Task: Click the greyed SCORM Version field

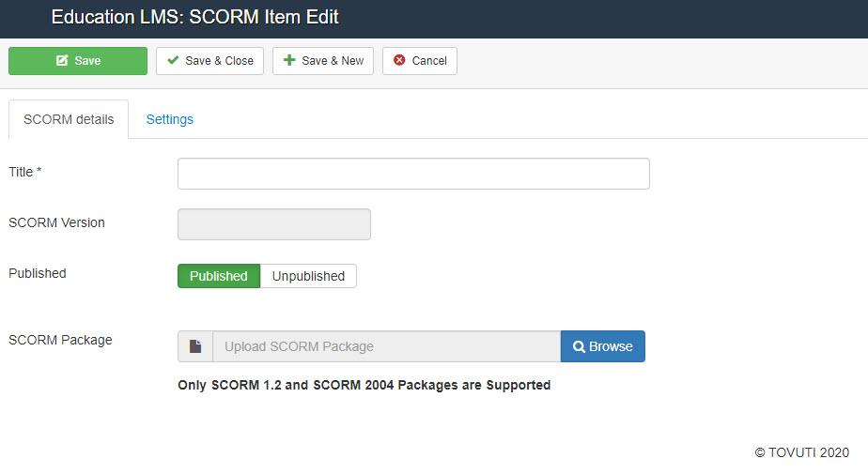Action: pos(274,224)
